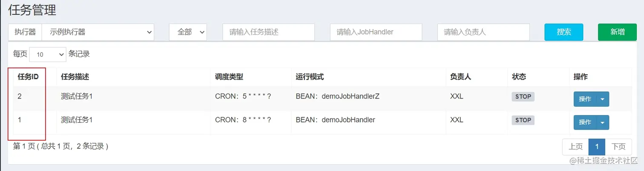Go to next page with 下页
The width and height of the screenshot is (644, 171).
(x=618, y=147)
